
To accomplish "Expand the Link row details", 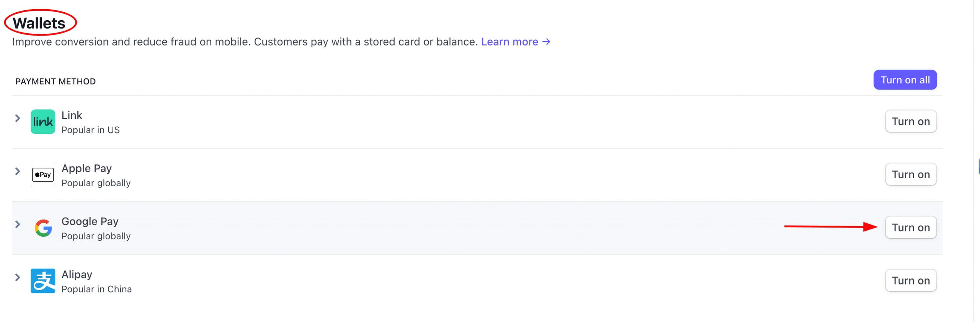I will [x=17, y=118].
